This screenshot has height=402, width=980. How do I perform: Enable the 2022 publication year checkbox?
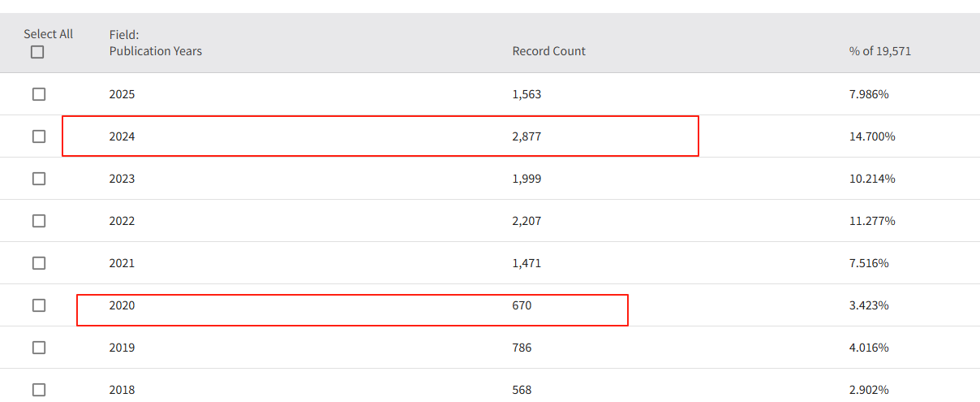[39, 221]
